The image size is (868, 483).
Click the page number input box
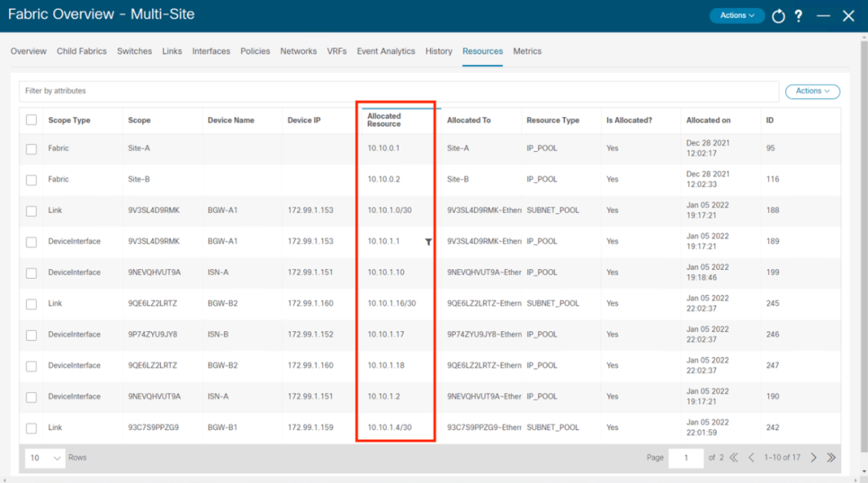tap(686, 458)
